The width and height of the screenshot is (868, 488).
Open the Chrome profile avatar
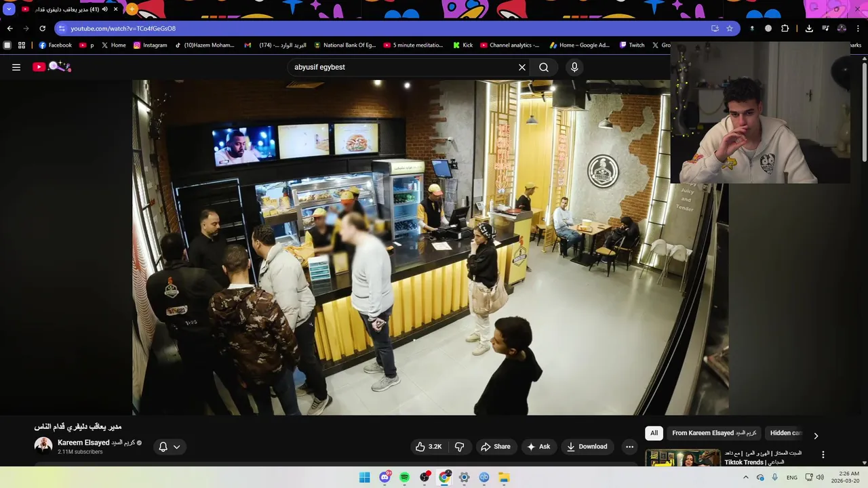pyautogui.click(x=842, y=28)
